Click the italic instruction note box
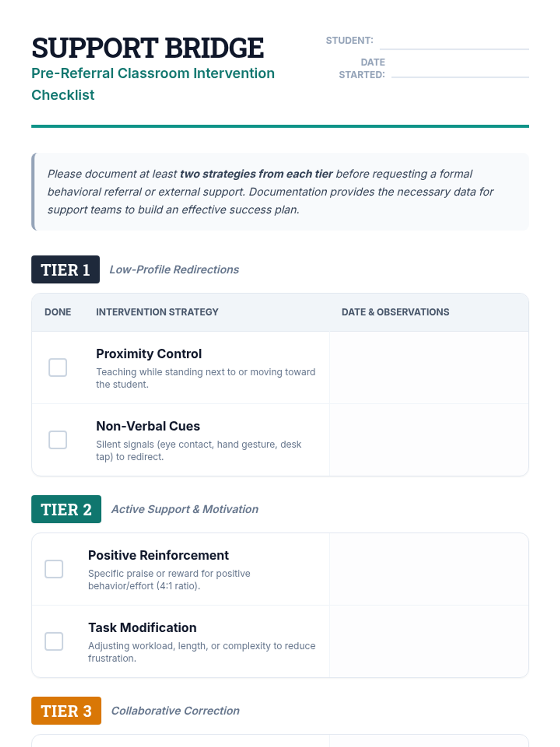The height and width of the screenshot is (747, 560). click(x=280, y=191)
